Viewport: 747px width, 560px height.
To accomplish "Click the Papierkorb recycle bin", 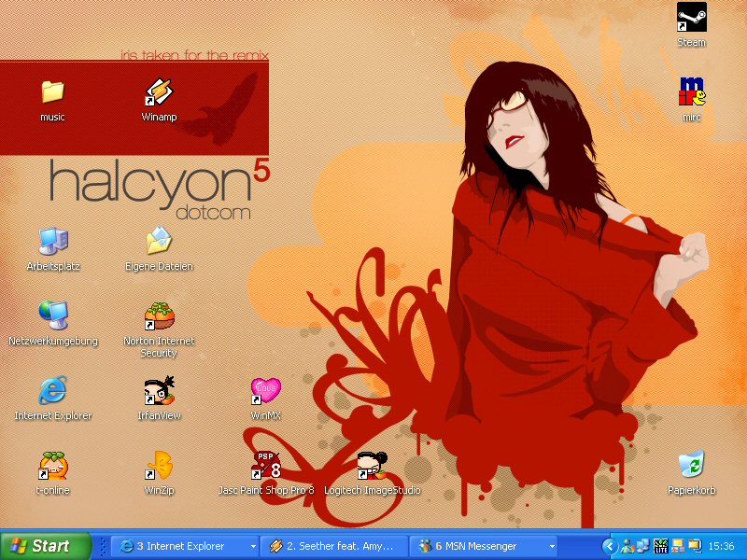I will click(691, 465).
